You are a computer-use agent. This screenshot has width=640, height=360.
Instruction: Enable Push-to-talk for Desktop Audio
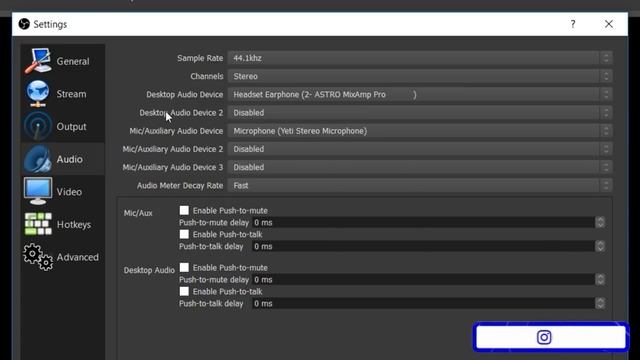coord(184,291)
